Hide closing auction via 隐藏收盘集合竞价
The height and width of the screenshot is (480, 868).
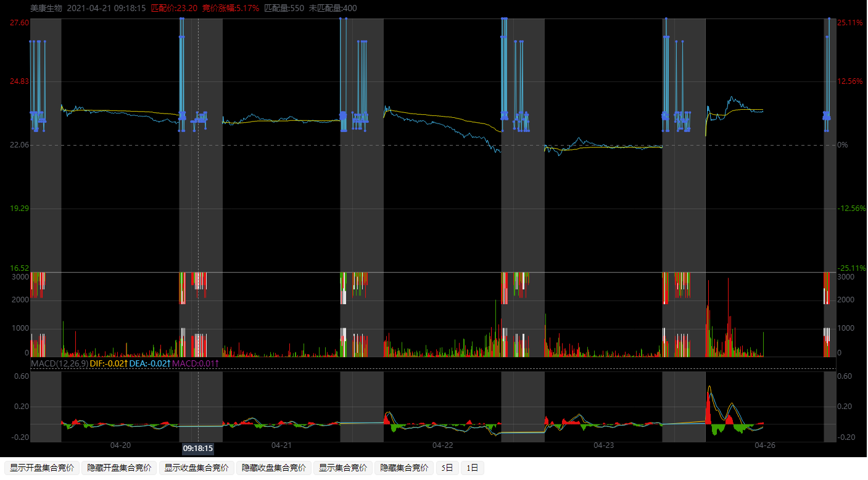click(274, 468)
